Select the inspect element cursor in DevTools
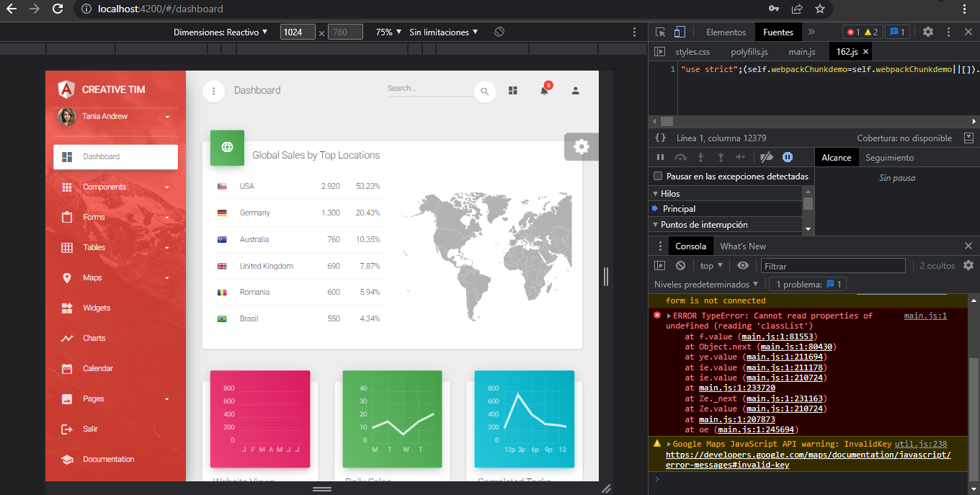Viewport: 980px width, 495px height. 659,32
